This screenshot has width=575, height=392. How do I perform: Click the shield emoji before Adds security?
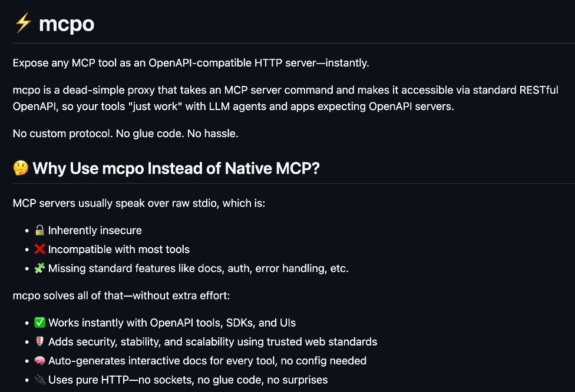40,341
